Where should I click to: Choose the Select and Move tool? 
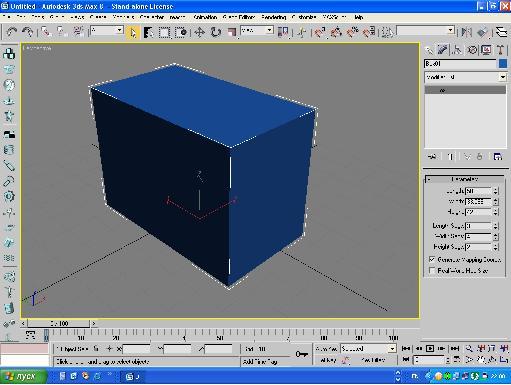199,32
